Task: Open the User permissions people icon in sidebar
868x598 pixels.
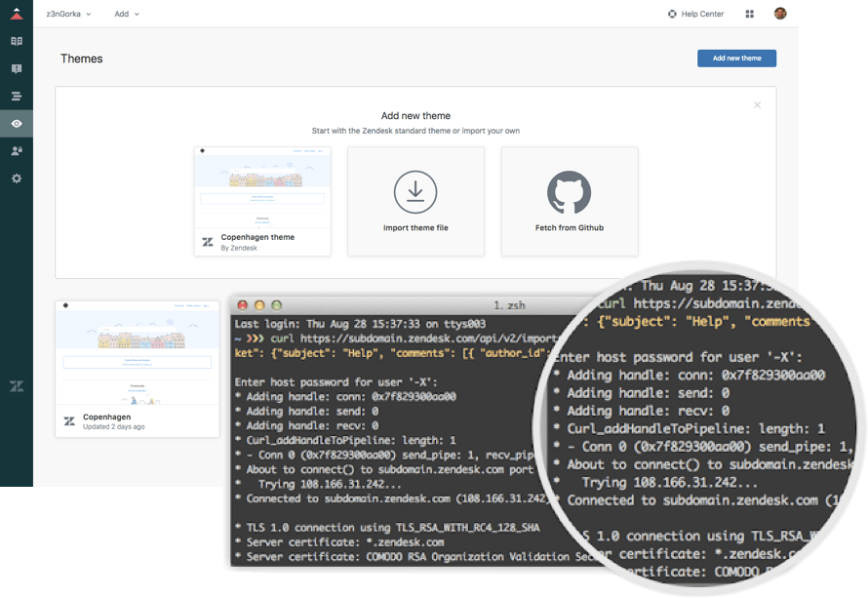Action: click(x=17, y=150)
